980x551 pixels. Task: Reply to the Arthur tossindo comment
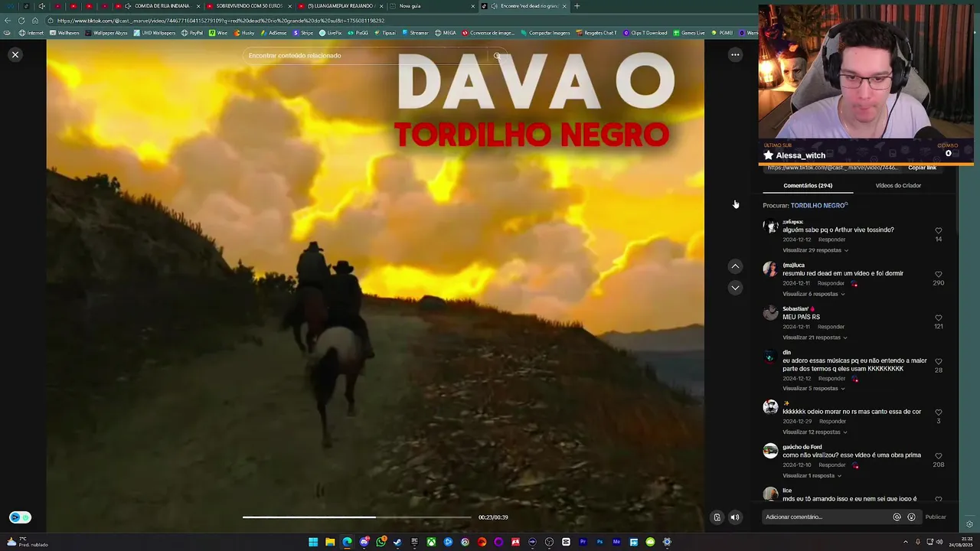click(831, 240)
